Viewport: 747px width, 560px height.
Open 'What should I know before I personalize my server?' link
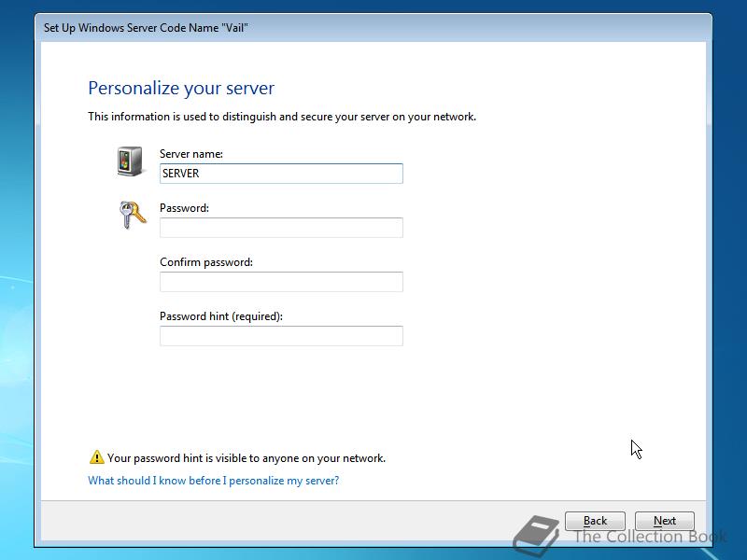coord(214,481)
